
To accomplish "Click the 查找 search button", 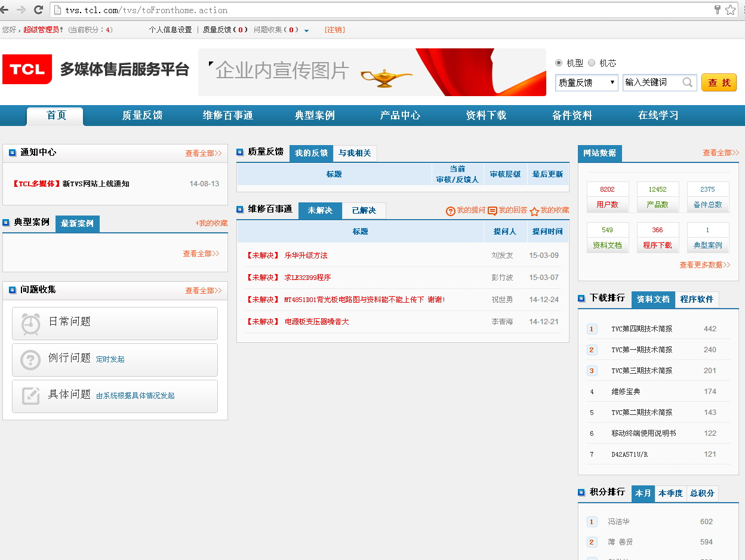I will (x=719, y=83).
